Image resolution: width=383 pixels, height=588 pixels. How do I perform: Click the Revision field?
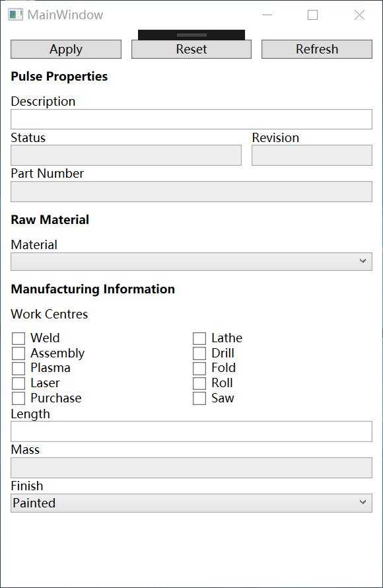pos(312,155)
